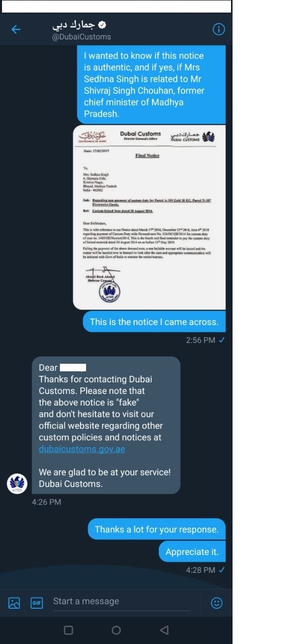302x644 pixels.
Task: Tap Android back triangle button
Action: coord(164,630)
